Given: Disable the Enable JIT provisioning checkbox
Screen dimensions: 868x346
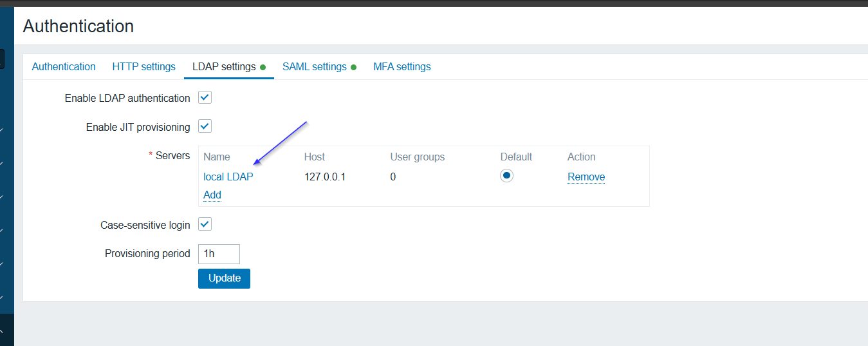Looking at the screenshot, I should coord(205,126).
